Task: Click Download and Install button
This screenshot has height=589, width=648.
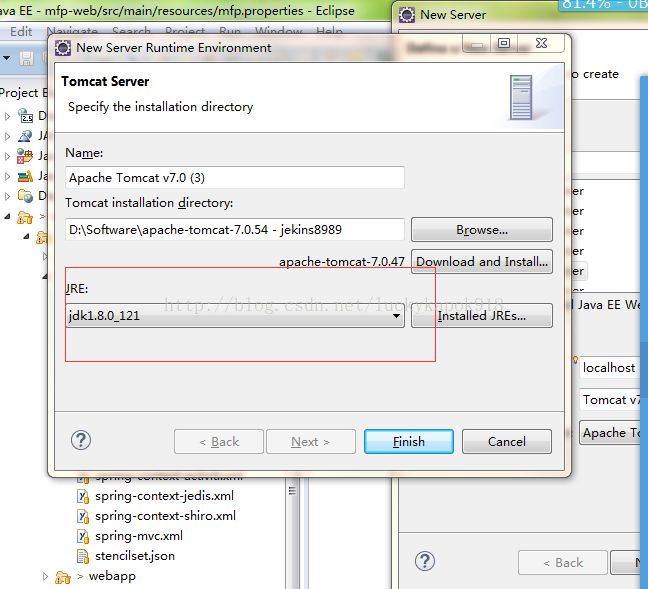Action: tap(481, 261)
